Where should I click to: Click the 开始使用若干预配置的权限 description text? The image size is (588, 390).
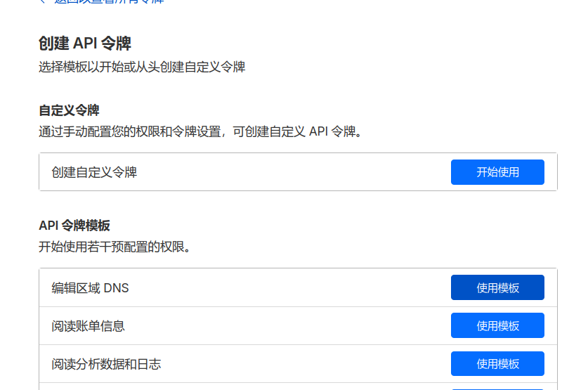click(x=115, y=247)
